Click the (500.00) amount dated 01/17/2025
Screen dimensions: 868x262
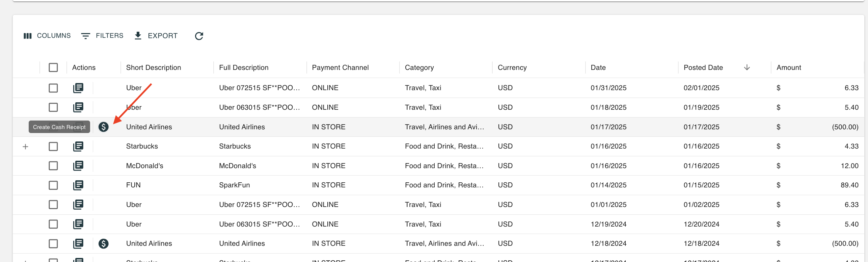(845, 127)
